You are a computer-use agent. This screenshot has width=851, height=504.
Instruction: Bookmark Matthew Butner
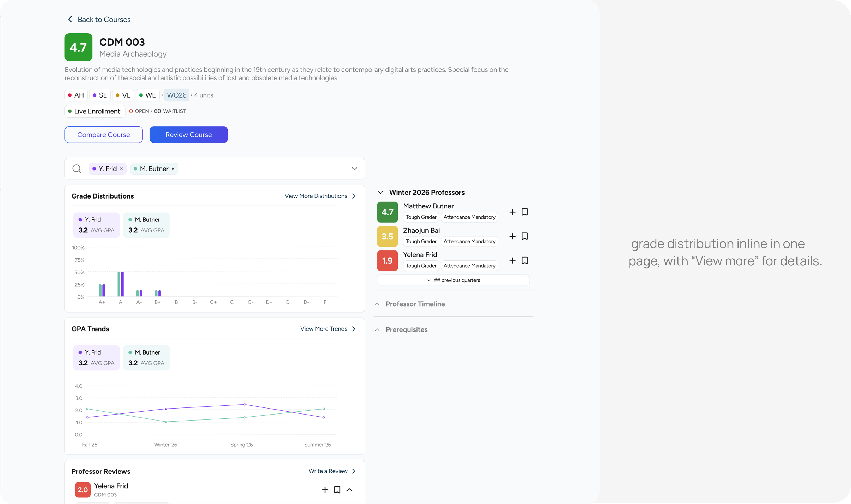(x=525, y=212)
